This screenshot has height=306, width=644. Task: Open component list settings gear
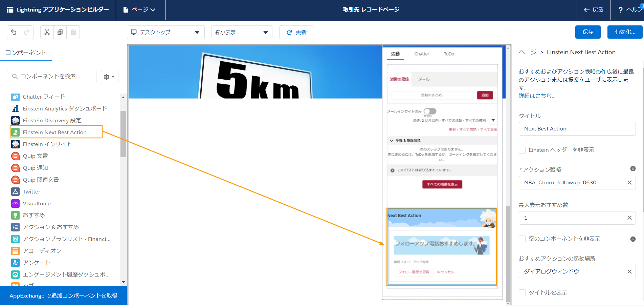tap(109, 77)
